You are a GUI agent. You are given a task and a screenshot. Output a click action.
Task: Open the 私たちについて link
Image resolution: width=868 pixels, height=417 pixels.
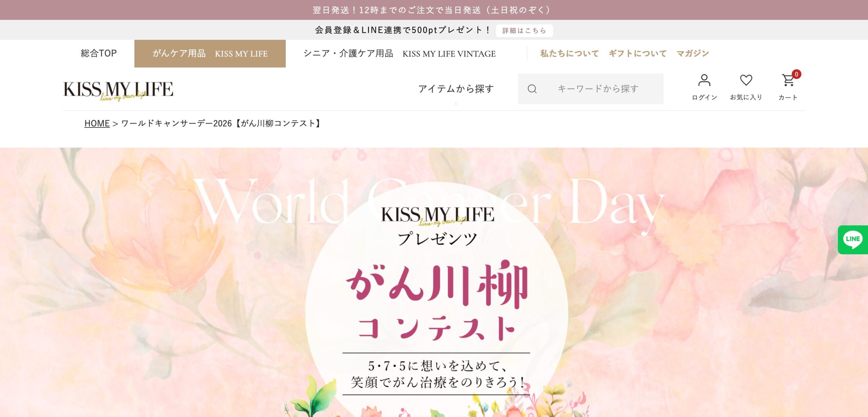click(569, 53)
